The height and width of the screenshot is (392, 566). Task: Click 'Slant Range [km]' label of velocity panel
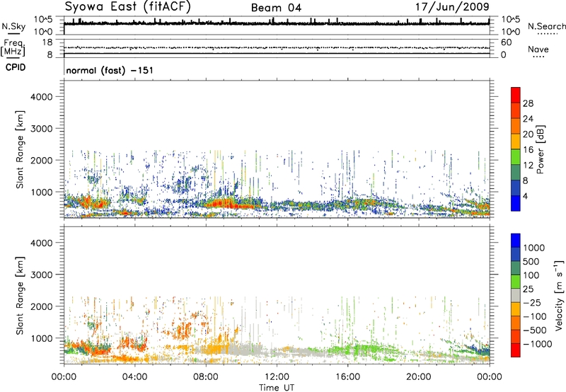[20, 296]
